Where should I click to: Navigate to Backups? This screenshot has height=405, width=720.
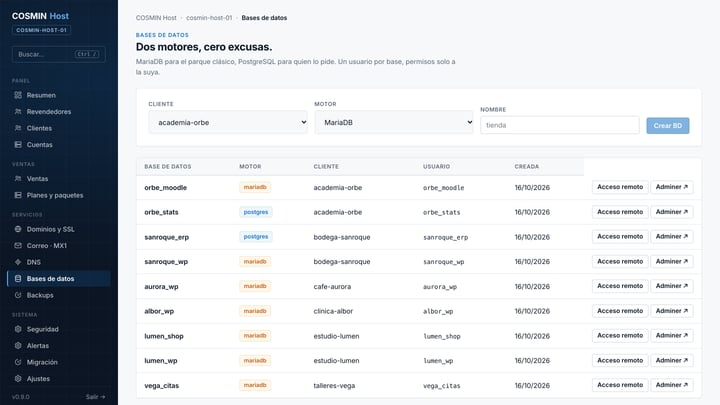point(59,295)
